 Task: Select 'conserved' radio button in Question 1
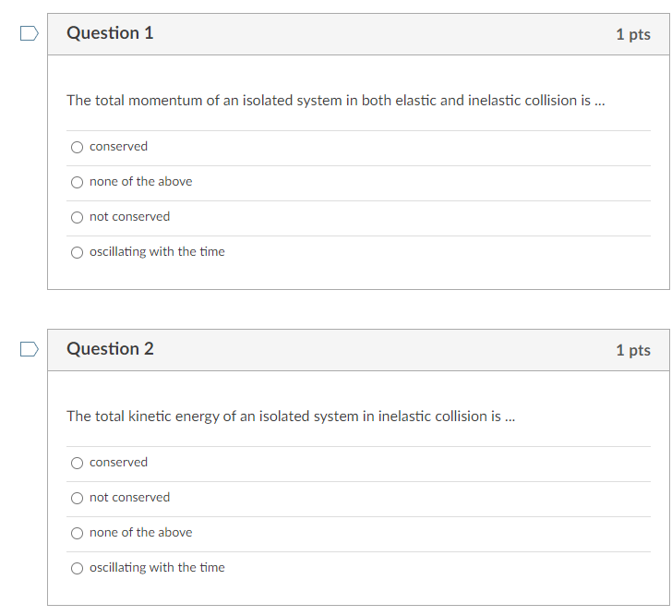(x=78, y=147)
